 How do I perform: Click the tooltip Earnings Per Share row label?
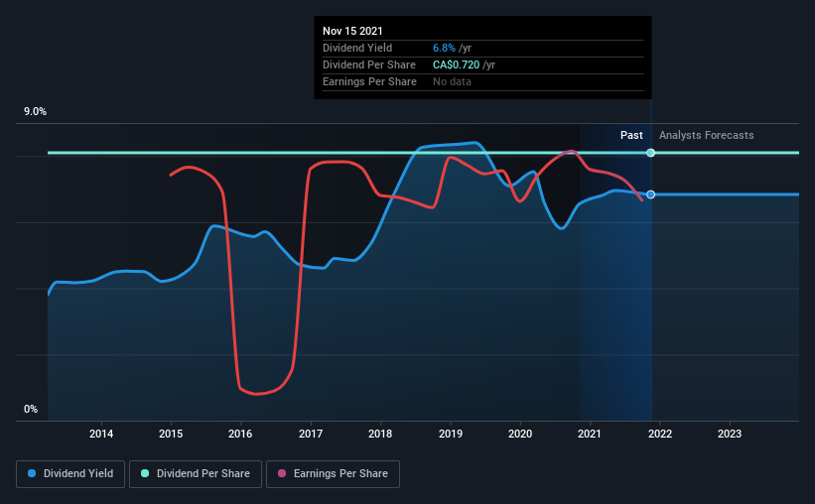369,81
